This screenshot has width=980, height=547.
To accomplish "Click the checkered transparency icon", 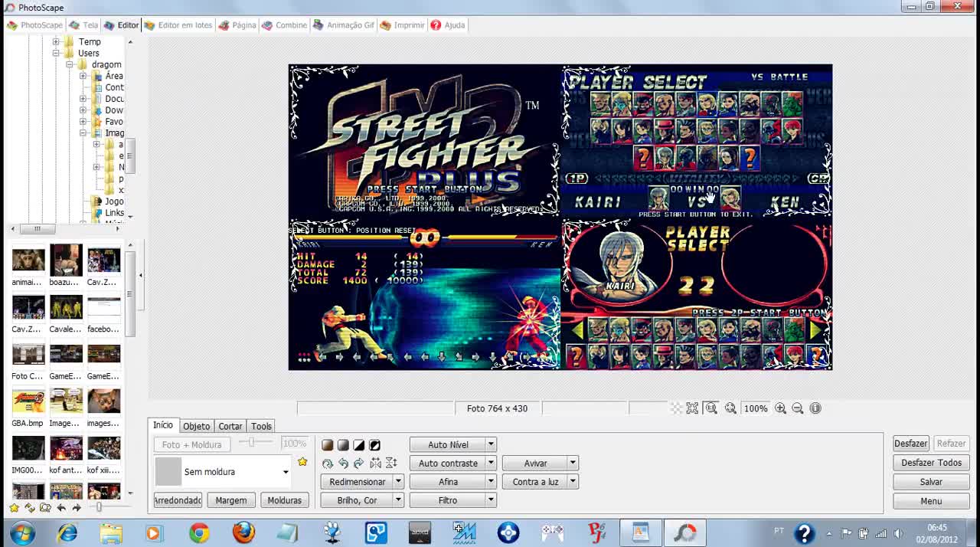I will click(x=676, y=408).
